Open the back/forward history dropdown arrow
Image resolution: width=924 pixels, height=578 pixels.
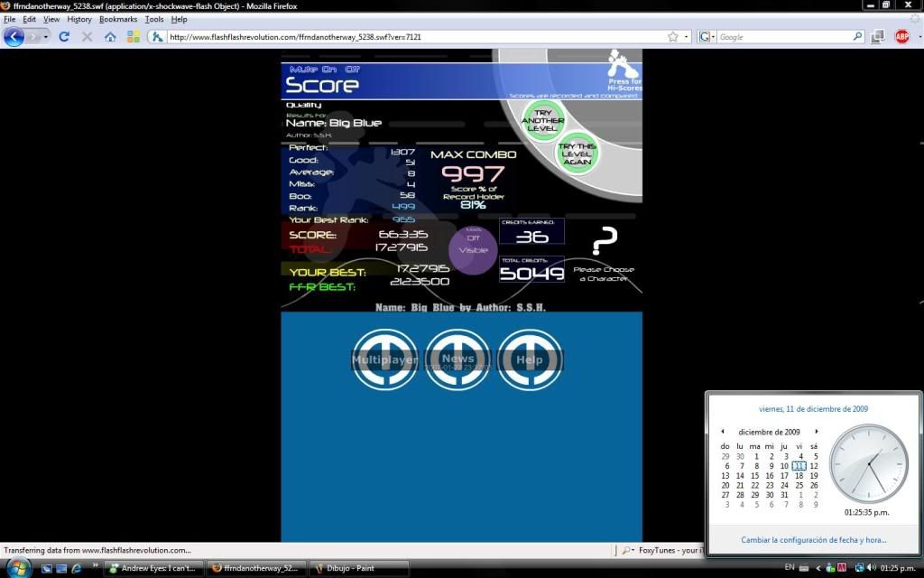pyautogui.click(x=44, y=37)
